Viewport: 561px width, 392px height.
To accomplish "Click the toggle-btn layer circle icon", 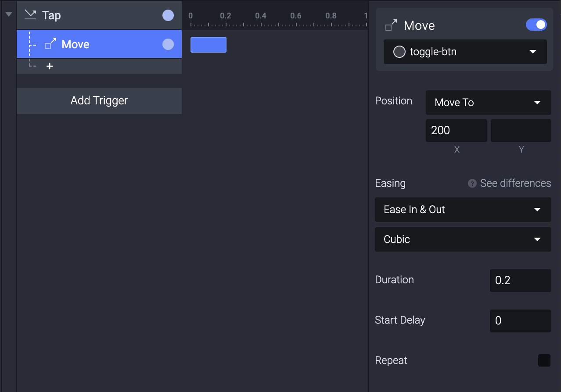I will [x=399, y=52].
